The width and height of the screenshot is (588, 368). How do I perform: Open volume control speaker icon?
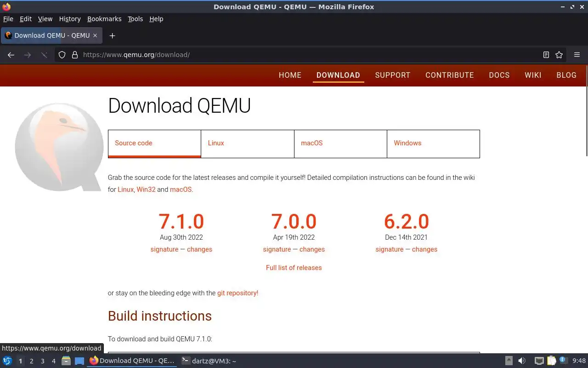tap(522, 361)
